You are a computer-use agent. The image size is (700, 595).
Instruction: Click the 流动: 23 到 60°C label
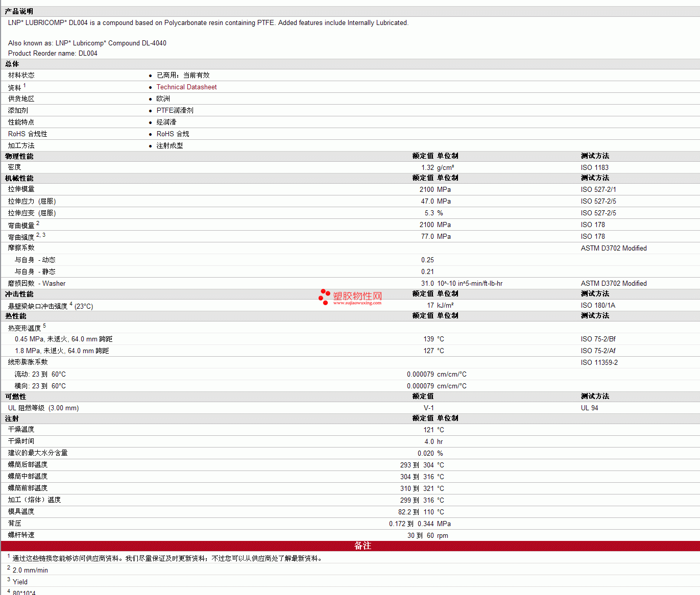click(x=40, y=375)
